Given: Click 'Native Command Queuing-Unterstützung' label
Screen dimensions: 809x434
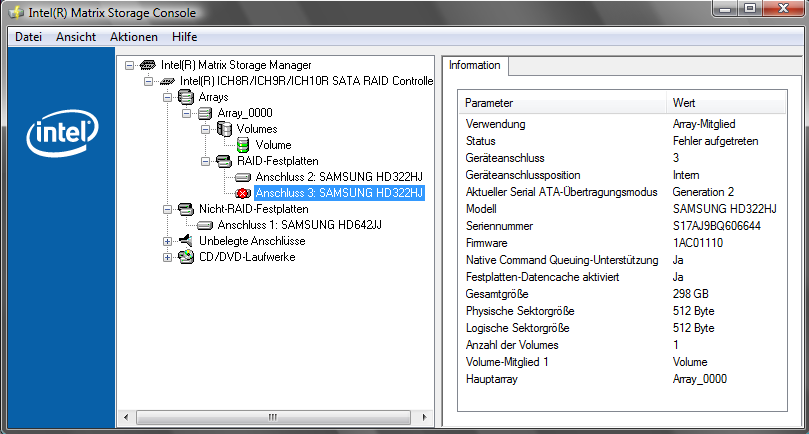Looking at the screenshot, I should (562, 260).
